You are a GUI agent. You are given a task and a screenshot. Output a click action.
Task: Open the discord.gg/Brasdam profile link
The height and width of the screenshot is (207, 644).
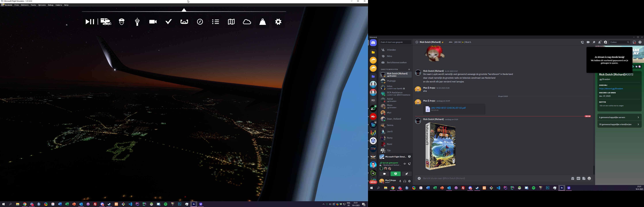pos(611,89)
